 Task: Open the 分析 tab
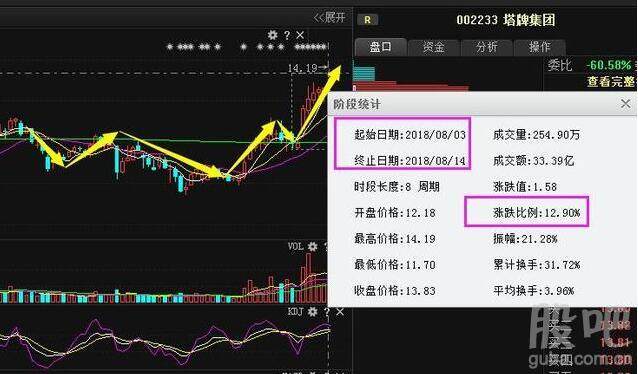coord(487,47)
